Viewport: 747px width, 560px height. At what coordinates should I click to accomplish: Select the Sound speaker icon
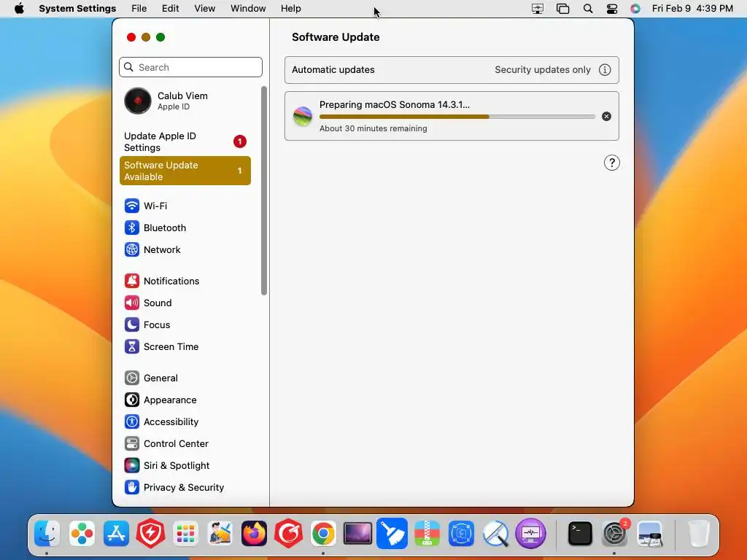point(132,303)
